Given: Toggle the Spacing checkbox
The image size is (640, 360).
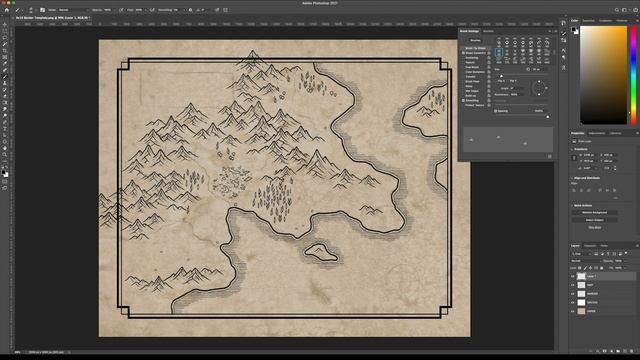Looking at the screenshot, I should point(496,111).
